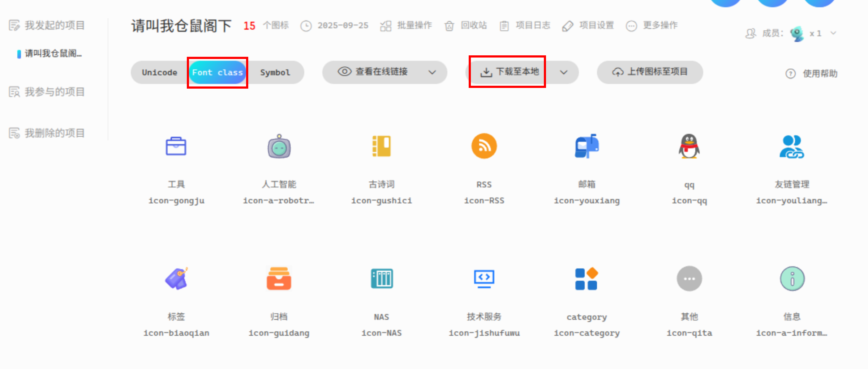Image resolution: width=868 pixels, height=369 pixels.
Task: Select the 归档 archive box icon
Action: 279,279
